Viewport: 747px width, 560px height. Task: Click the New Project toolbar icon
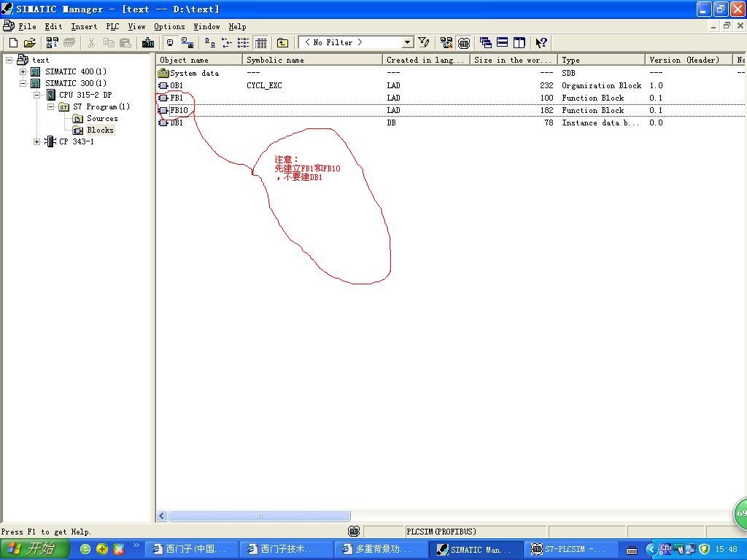coord(14,43)
